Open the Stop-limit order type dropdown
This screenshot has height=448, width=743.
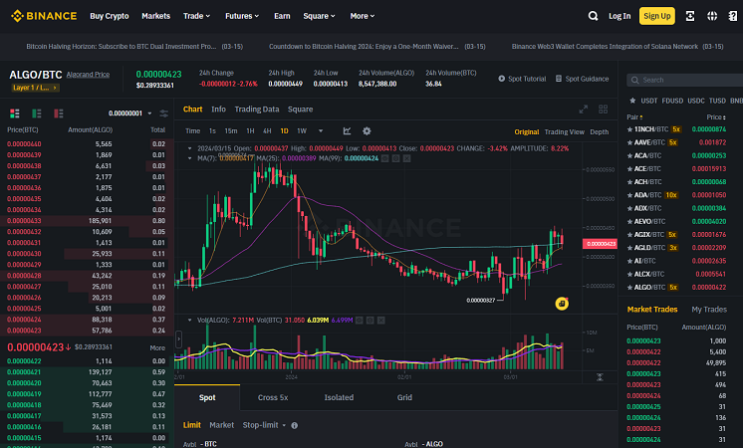click(x=264, y=425)
